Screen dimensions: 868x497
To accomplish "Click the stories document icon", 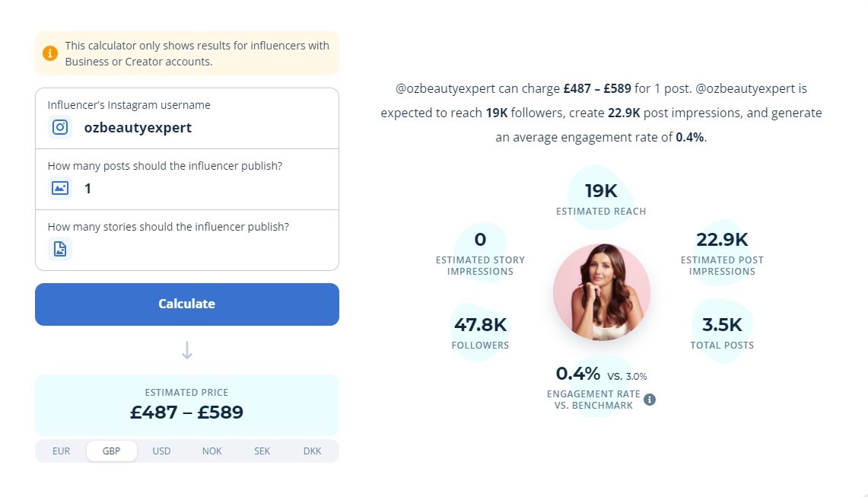I will click(60, 250).
